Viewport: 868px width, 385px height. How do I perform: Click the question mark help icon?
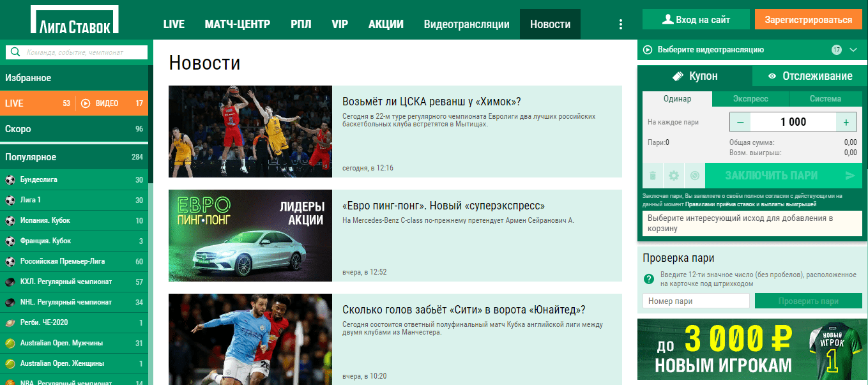(649, 279)
